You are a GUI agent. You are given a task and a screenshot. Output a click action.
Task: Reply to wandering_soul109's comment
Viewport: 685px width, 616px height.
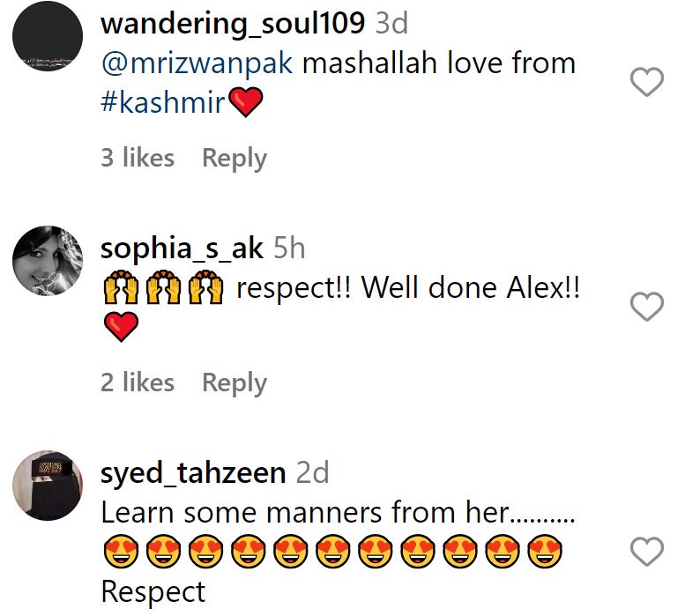click(x=235, y=159)
